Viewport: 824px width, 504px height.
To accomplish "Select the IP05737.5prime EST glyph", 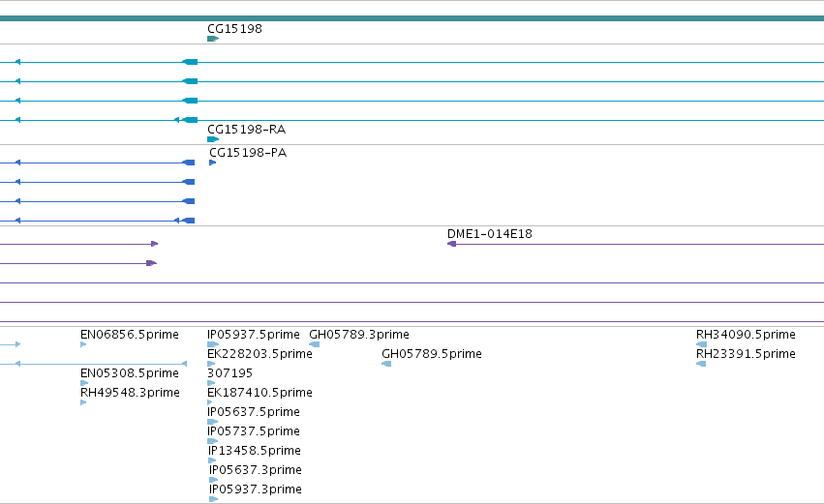I will (x=213, y=441).
